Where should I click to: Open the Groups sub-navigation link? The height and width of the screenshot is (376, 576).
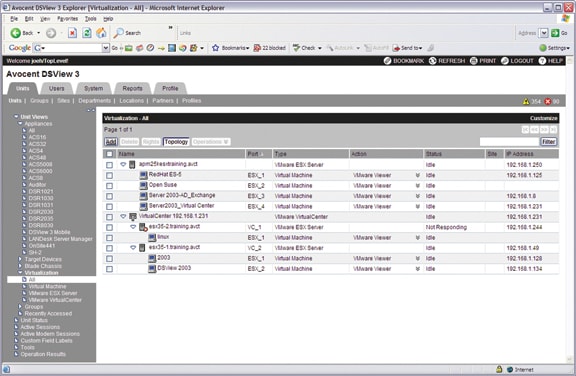point(39,101)
